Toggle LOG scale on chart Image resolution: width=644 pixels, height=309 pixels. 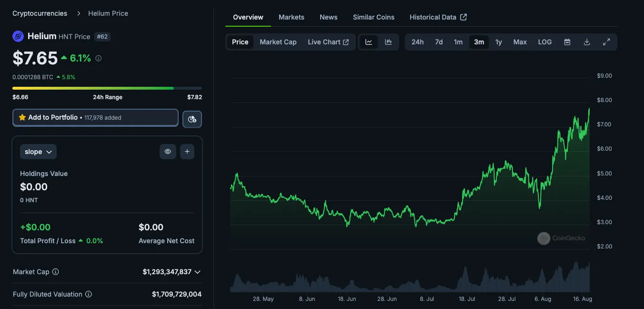pyautogui.click(x=545, y=42)
